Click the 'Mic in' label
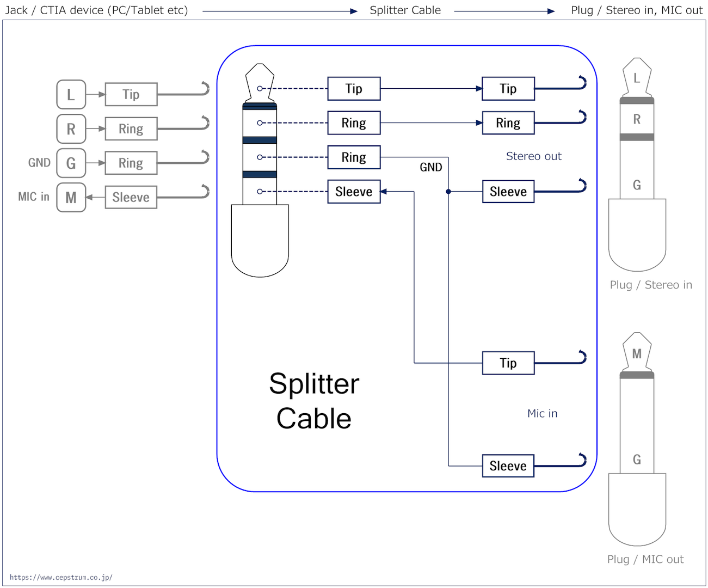Viewport: 708px width, 588px height. coord(543,413)
